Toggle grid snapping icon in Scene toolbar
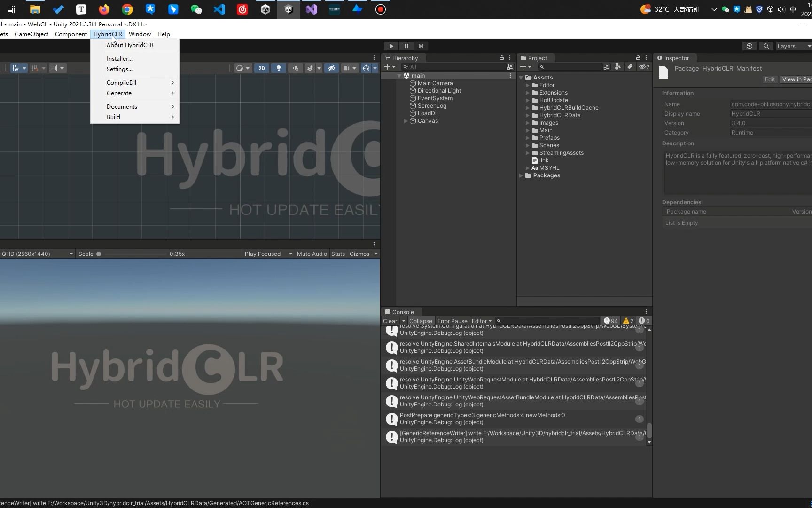Screen dimensions: 812x508 tap(35, 68)
